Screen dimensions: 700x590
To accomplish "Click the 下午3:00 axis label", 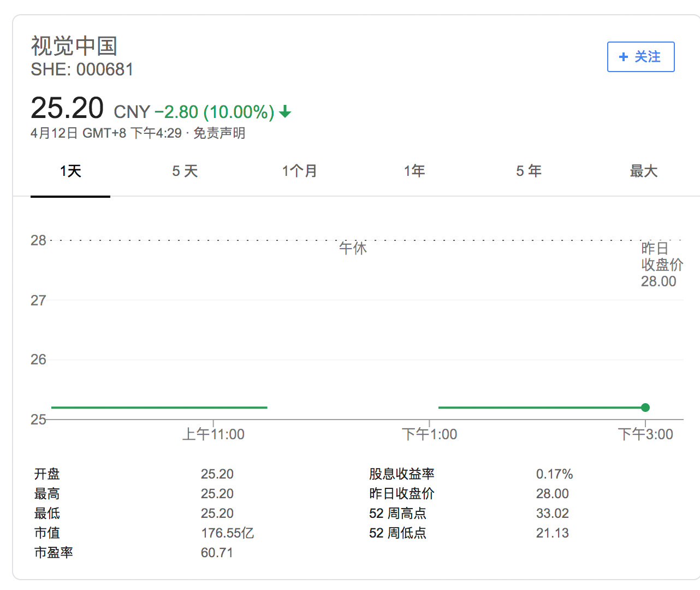I will point(645,434).
